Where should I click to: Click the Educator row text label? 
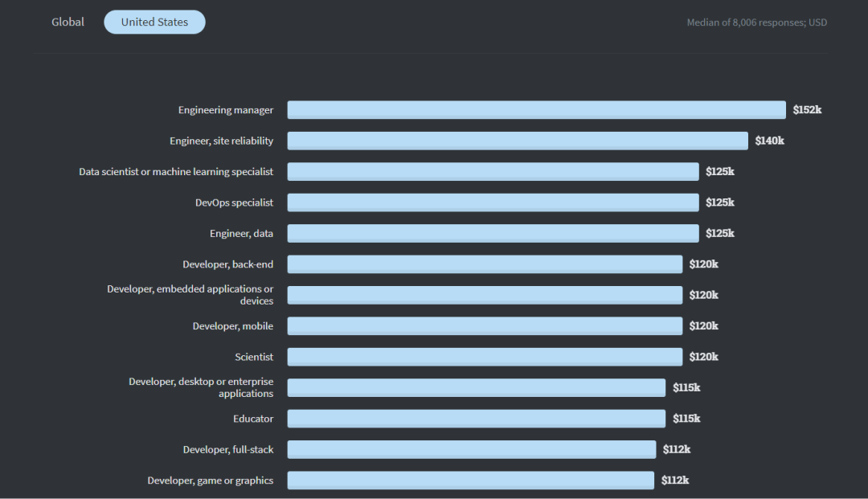click(253, 419)
